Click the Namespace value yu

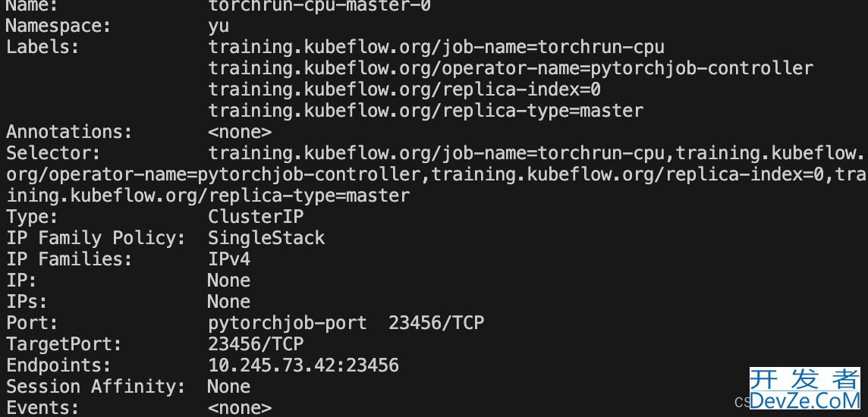(219, 26)
